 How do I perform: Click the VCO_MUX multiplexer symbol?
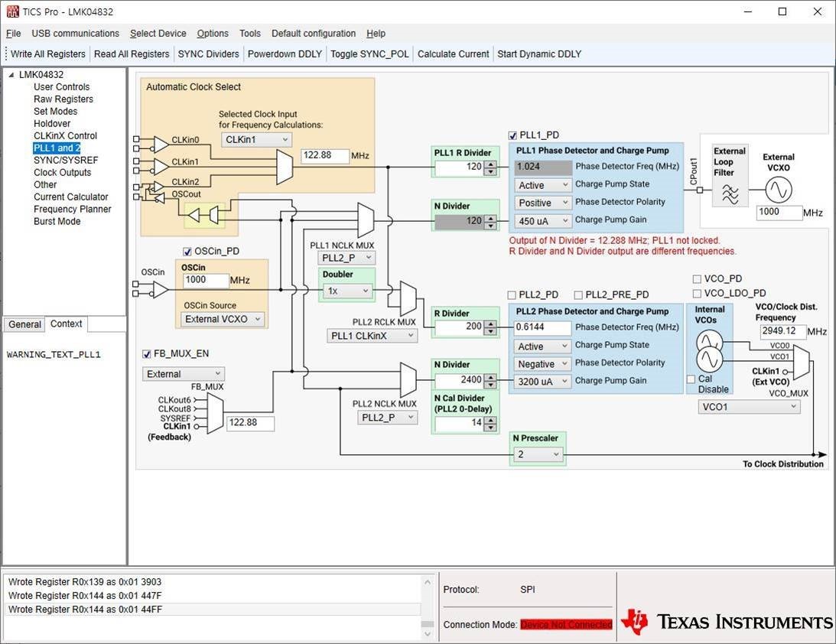(802, 362)
